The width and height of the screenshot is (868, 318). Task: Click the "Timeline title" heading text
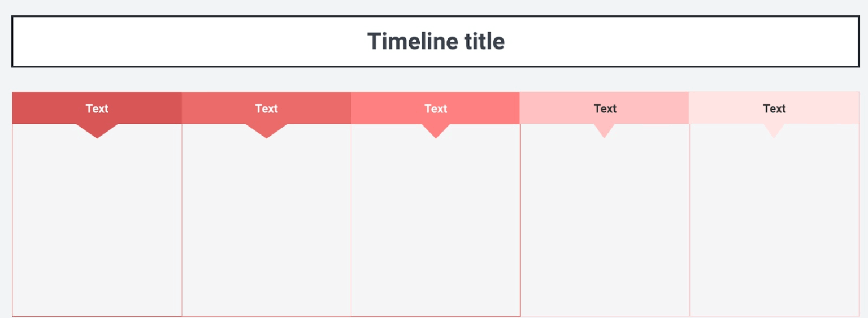(x=436, y=41)
